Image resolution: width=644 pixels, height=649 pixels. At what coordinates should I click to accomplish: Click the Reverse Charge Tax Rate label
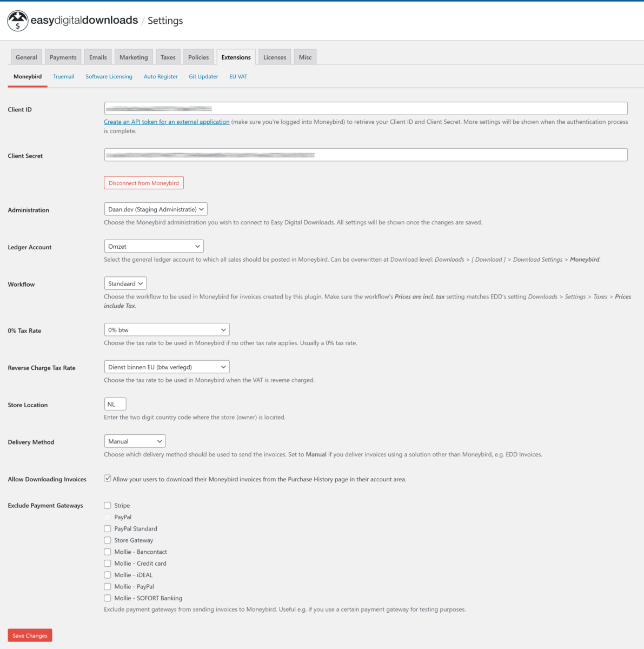(x=42, y=368)
